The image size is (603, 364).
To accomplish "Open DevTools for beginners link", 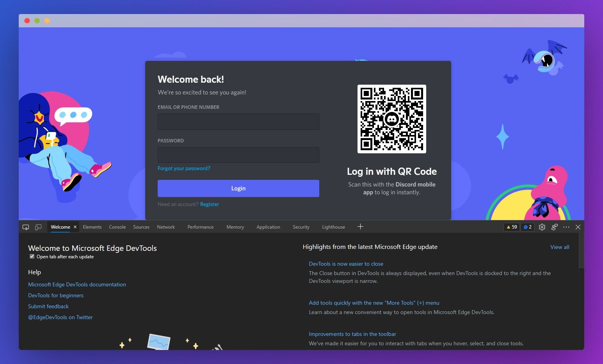I will [x=56, y=295].
